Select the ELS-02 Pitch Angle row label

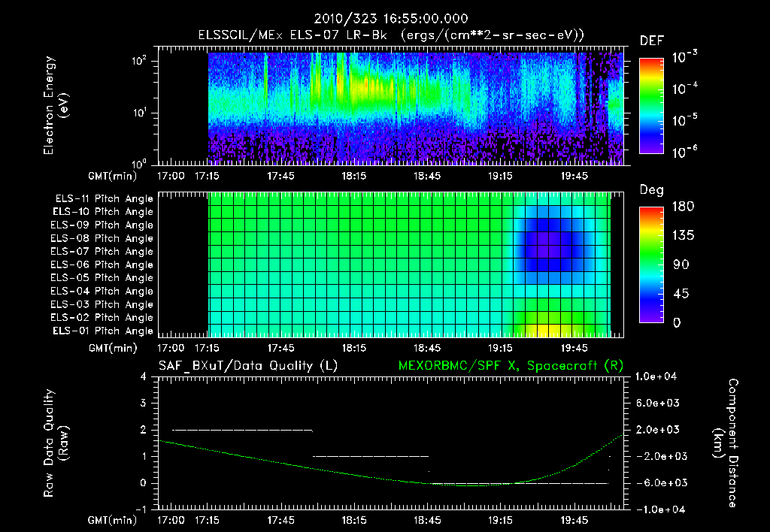tap(102, 318)
